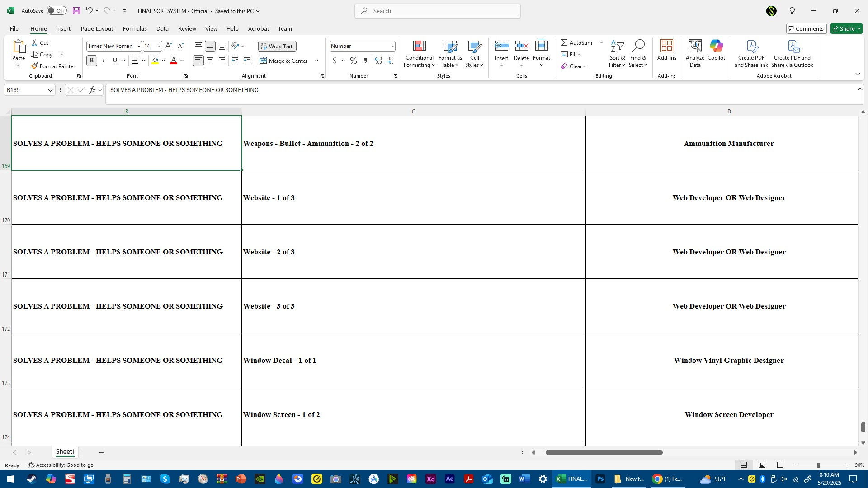Open the Comments pane button
Image resolution: width=868 pixels, height=488 pixels.
pyautogui.click(x=806, y=28)
